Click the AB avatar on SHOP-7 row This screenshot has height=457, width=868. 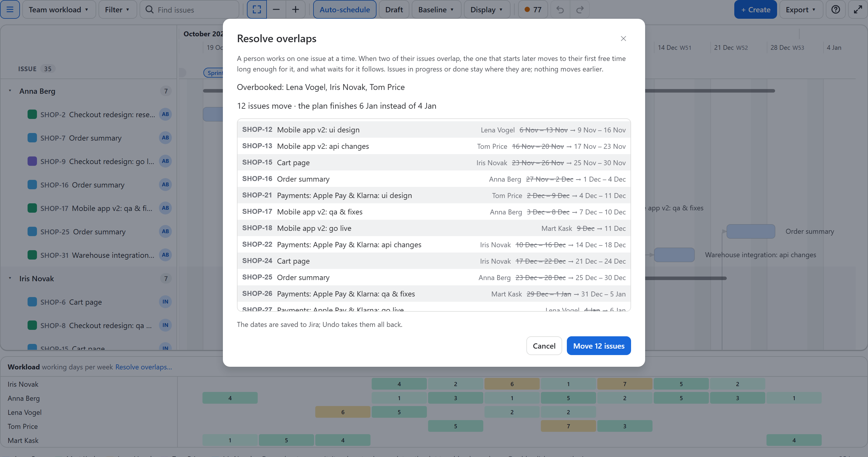click(165, 138)
